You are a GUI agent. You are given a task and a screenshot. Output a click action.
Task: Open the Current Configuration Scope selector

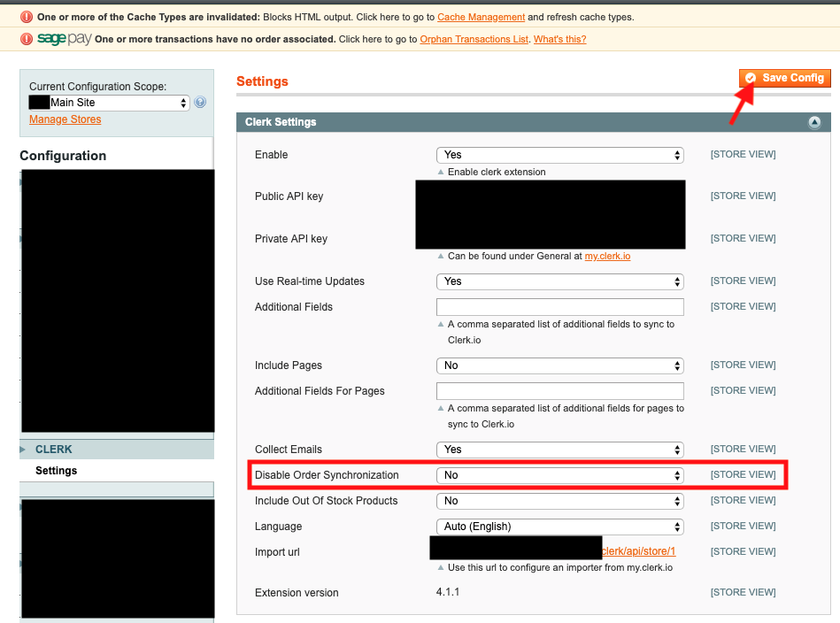110,103
